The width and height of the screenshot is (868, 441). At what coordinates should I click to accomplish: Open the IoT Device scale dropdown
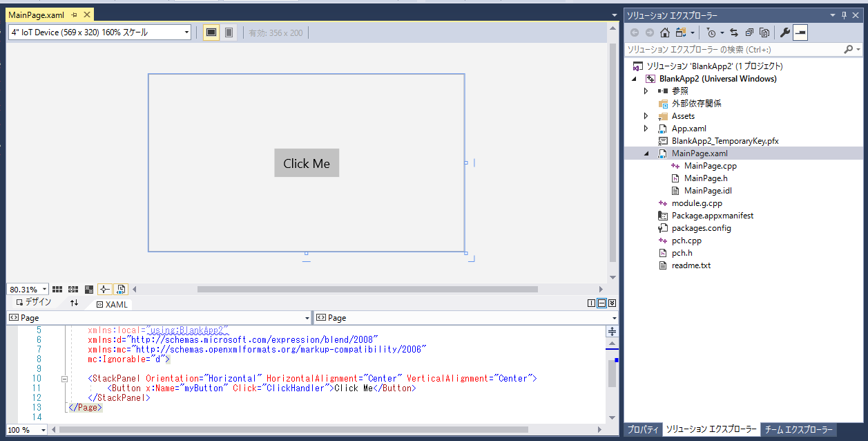pos(185,32)
